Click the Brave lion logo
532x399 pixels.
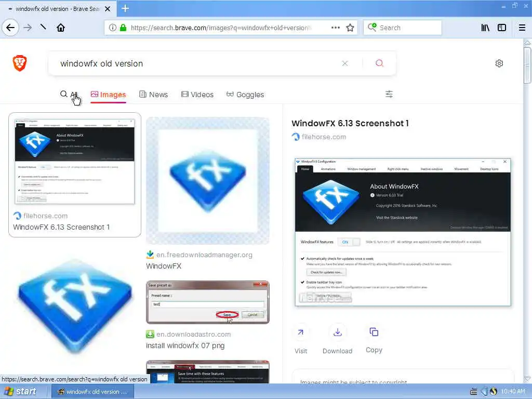[x=20, y=63]
